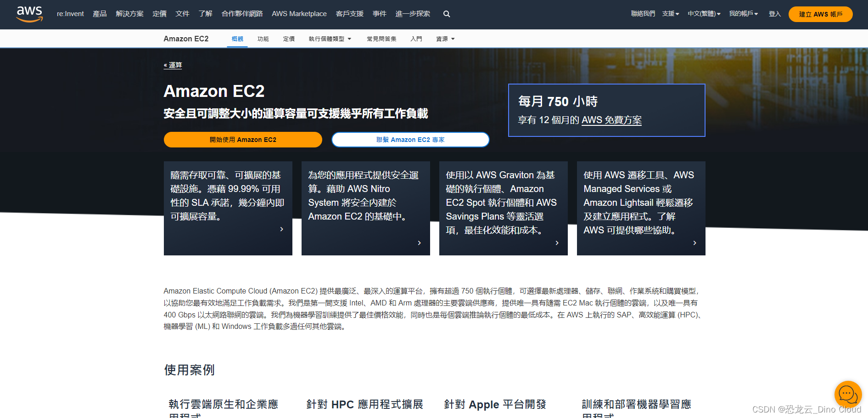
Task: Click chevron on AWS Graviton card
Action: (x=557, y=243)
